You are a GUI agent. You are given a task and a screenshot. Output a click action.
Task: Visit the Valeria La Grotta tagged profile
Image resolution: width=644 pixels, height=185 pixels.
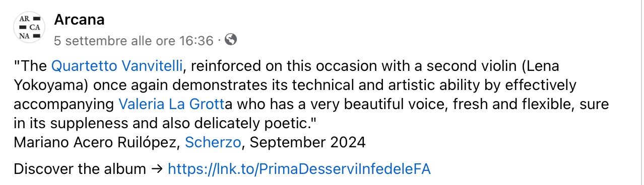pos(172,105)
